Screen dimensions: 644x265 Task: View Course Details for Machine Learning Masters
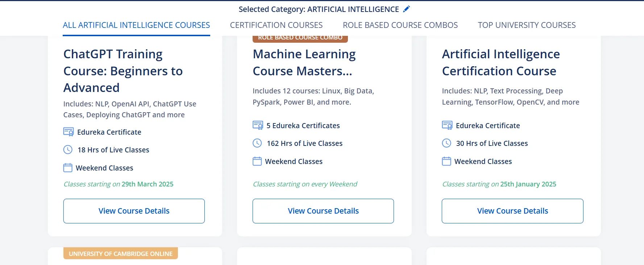click(323, 211)
